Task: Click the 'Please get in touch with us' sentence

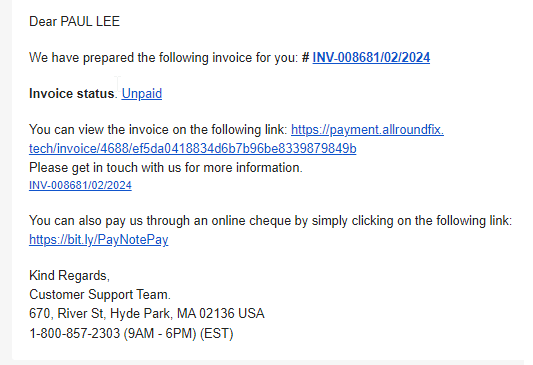Action: 166,168
